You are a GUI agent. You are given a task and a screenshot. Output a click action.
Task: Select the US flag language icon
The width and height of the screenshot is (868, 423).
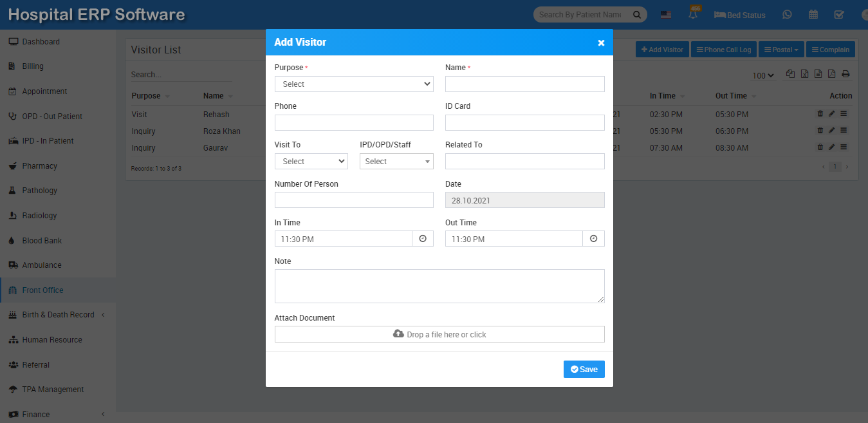pyautogui.click(x=666, y=15)
